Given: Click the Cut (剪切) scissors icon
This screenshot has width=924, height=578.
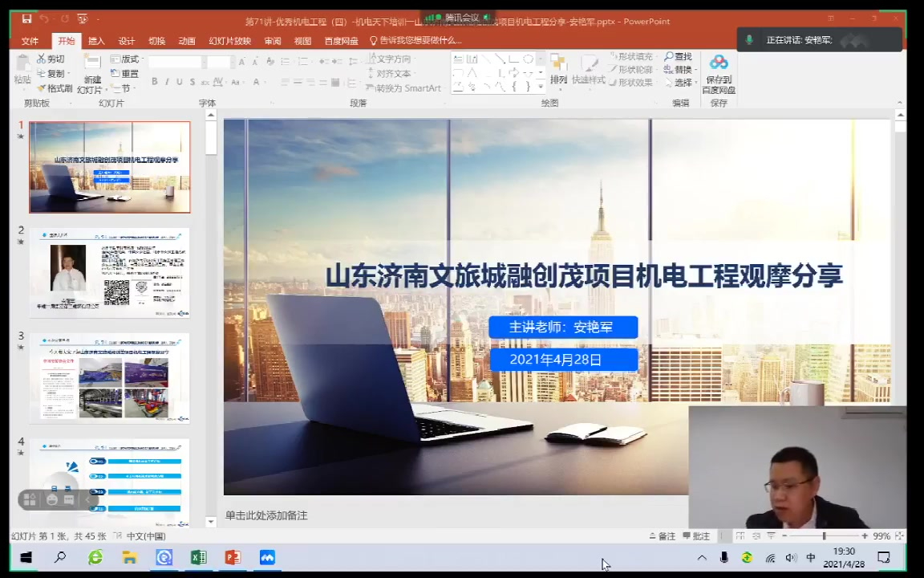Looking at the screenshot, I should [x=50, y=59].
